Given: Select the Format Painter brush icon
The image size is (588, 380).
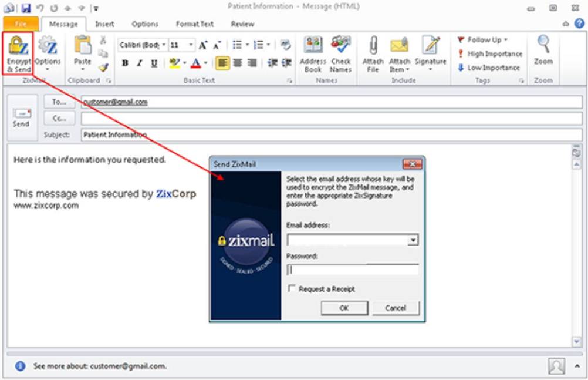Looking at the screenshot, I should 103,68.
